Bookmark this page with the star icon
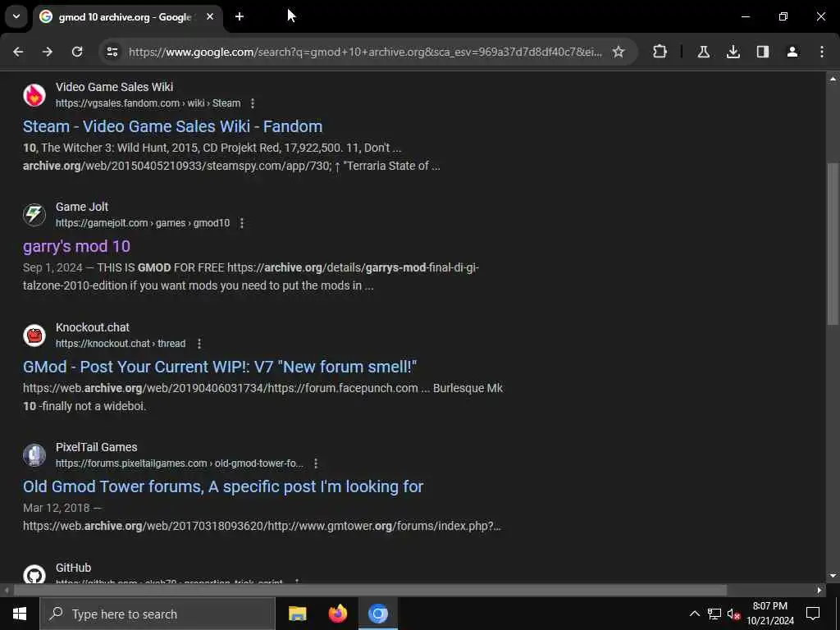The width and height of the screenshot is (840, 630). (x=619, y=52)
